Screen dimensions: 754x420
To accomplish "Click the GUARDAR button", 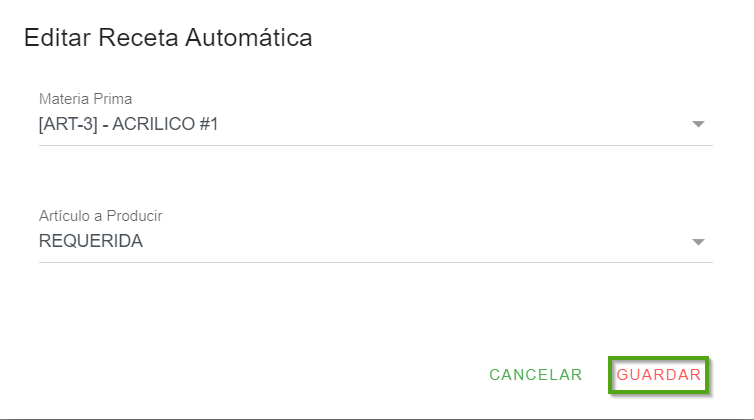I will pyautogui.click(x=659, y=375).
